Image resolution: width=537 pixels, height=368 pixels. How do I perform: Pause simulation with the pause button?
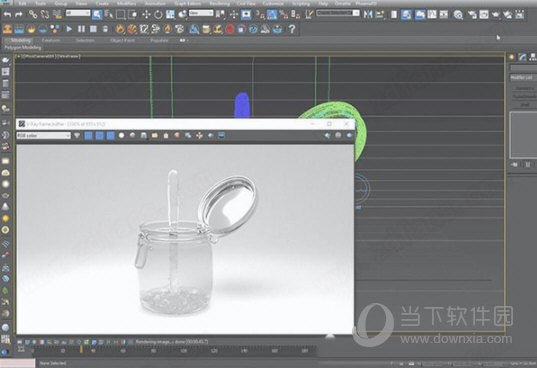click(81, 29)
